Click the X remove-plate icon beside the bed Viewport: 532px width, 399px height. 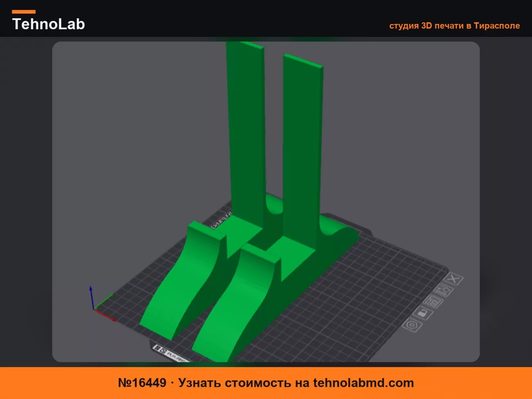coord(453,279)
